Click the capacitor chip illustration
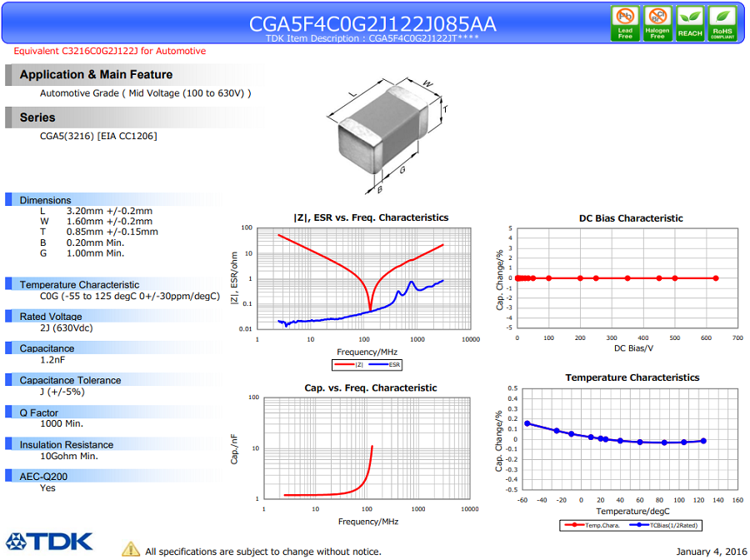The height and width of the screenshot is (560, 750). [382, 130]
